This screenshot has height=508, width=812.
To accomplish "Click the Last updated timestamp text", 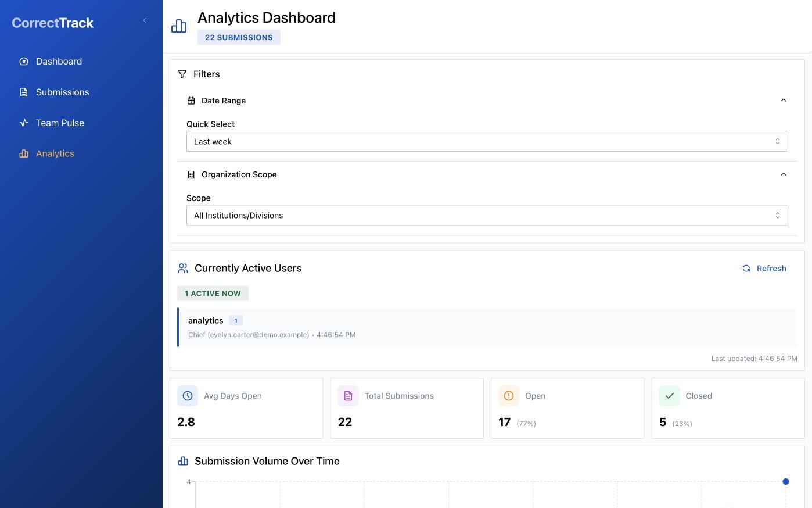I will click(754, 359).
